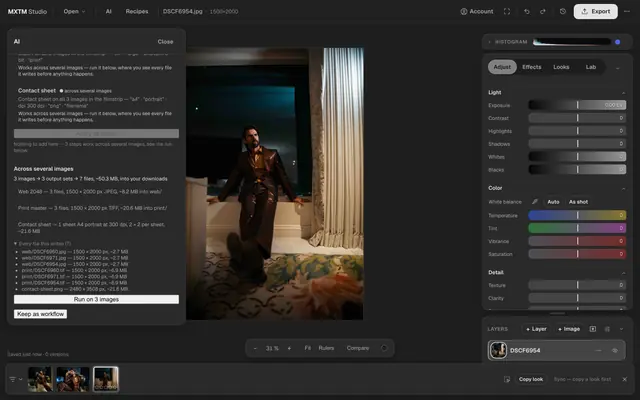Click Keep as workflow
This screenshot has height=400, width=640.
[40, 314]
